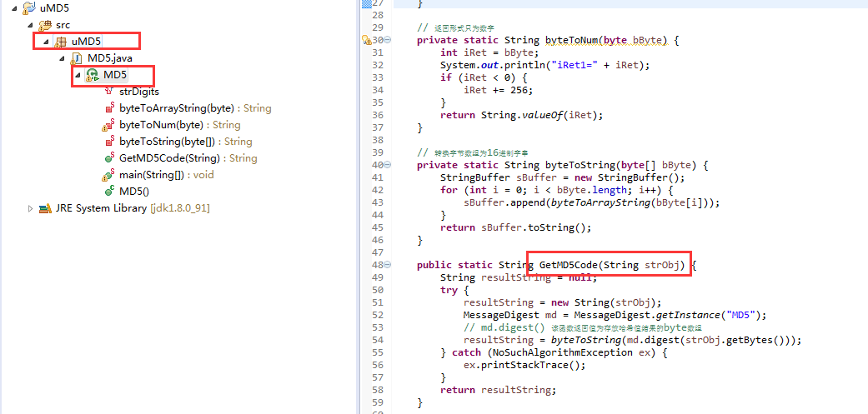Click 'ex.printStackTrace();' on line 56
The height and width of the screenshot is (414, 868).
(524, 365)
